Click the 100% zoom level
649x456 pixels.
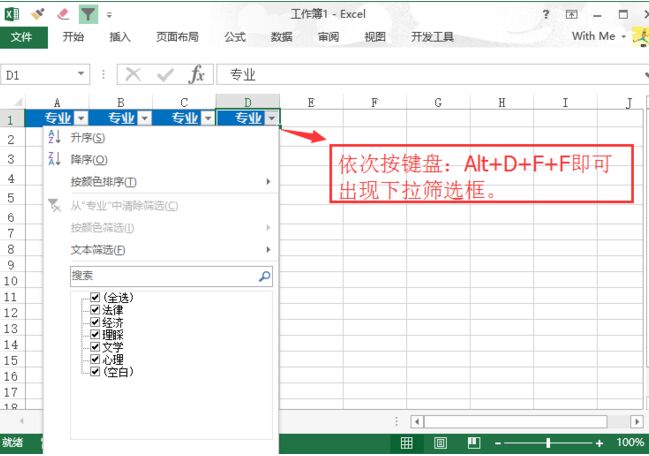(x=630, y=442)
